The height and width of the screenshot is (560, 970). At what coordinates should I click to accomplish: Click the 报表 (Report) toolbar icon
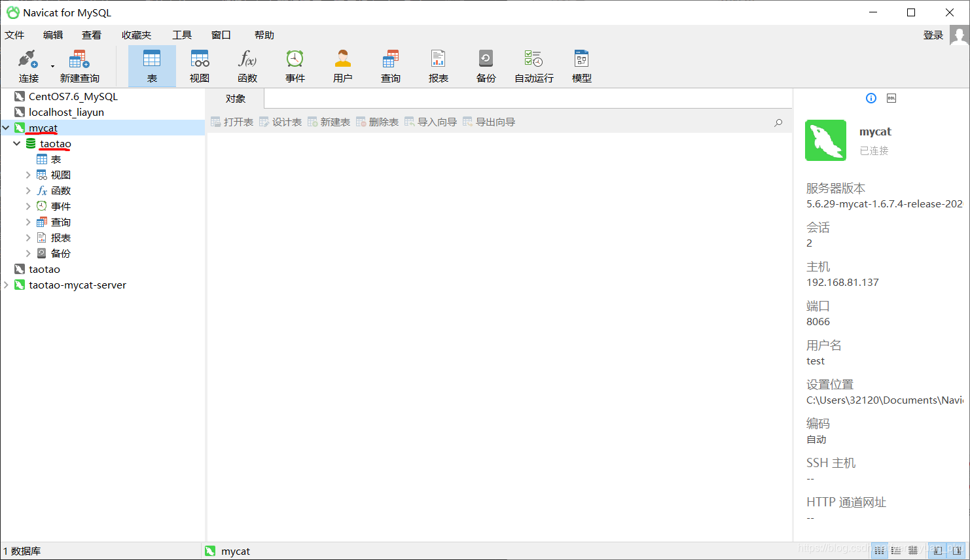click(x=439, y=66)
